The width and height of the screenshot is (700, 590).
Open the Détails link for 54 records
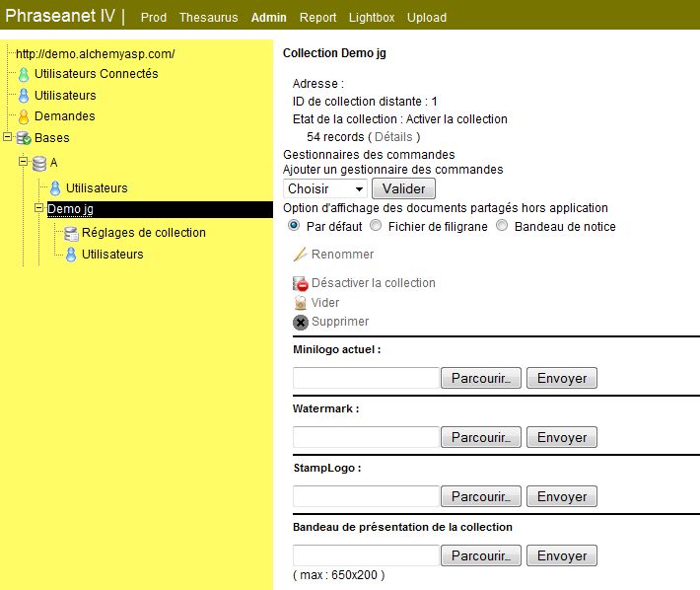(393, 137)
